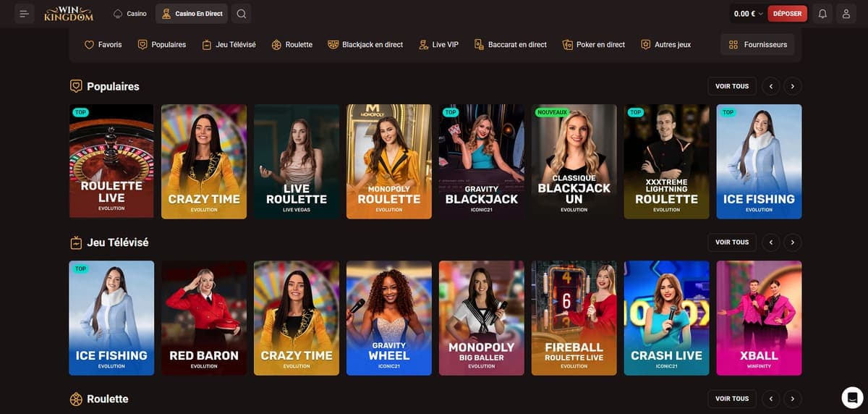Open XXXtreme Lightning Roulette card
This screenshot has width=868, height=414.
[667, 161]
